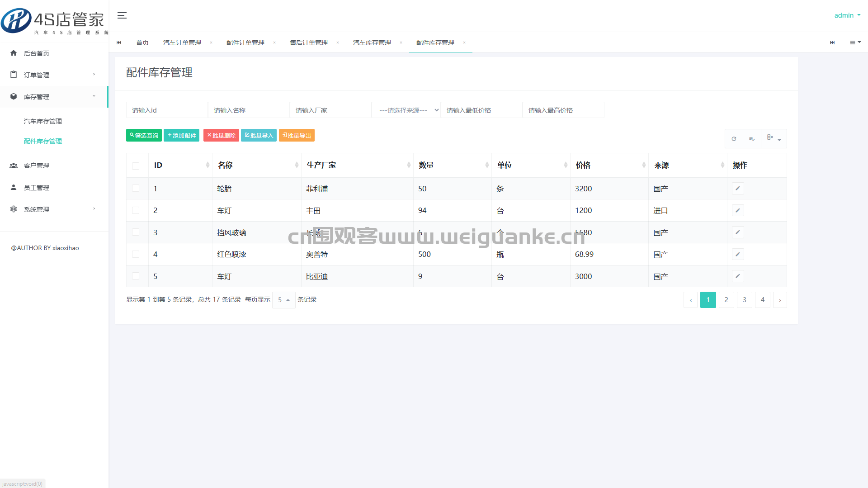Click edit pencil for 轮胎 row

(737, 189)
